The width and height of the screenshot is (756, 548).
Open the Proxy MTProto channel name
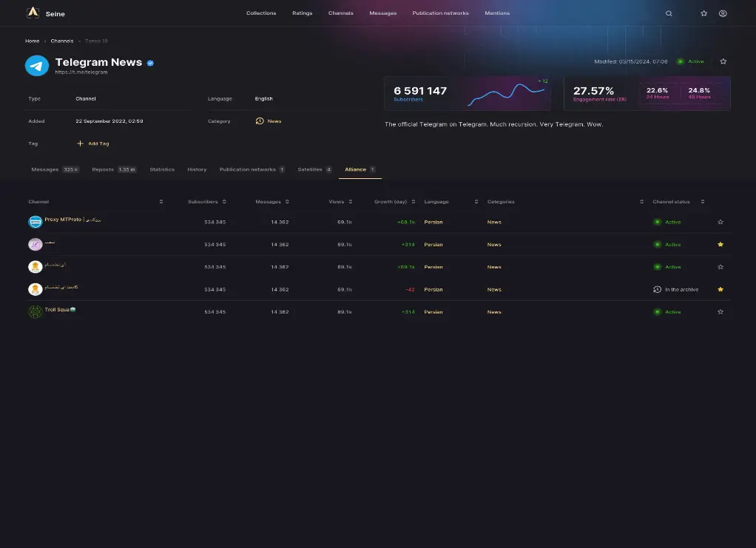(72, 220)
